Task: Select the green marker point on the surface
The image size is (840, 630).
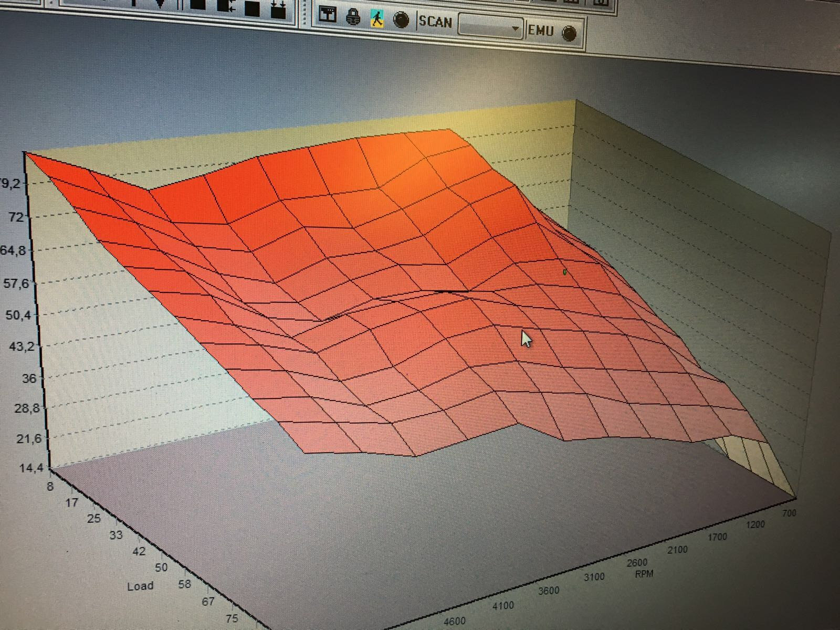Action: click(x=565, y=272)
